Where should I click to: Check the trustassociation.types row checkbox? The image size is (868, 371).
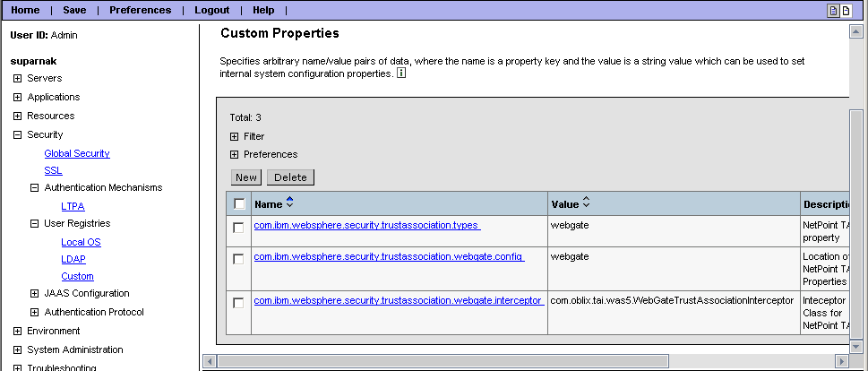coord(238,228)
